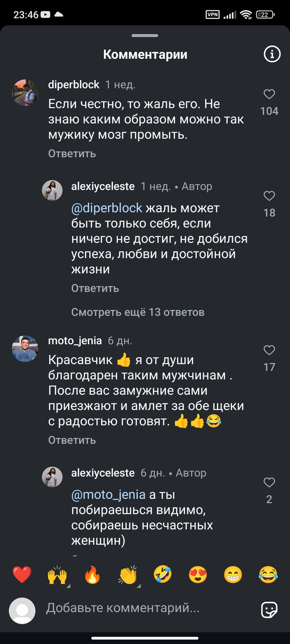Expand 'Смотреть ещё 13 ответов' replies
Image resolution: width=290 pixels, height=644 pixels.
click(x=138, y=312)
